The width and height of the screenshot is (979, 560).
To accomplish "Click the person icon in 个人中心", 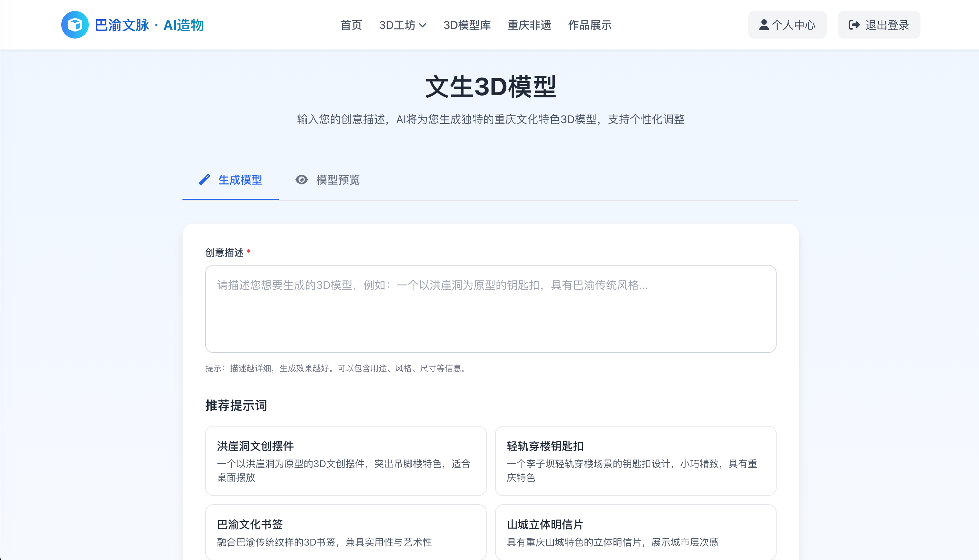I will [764, 25].
